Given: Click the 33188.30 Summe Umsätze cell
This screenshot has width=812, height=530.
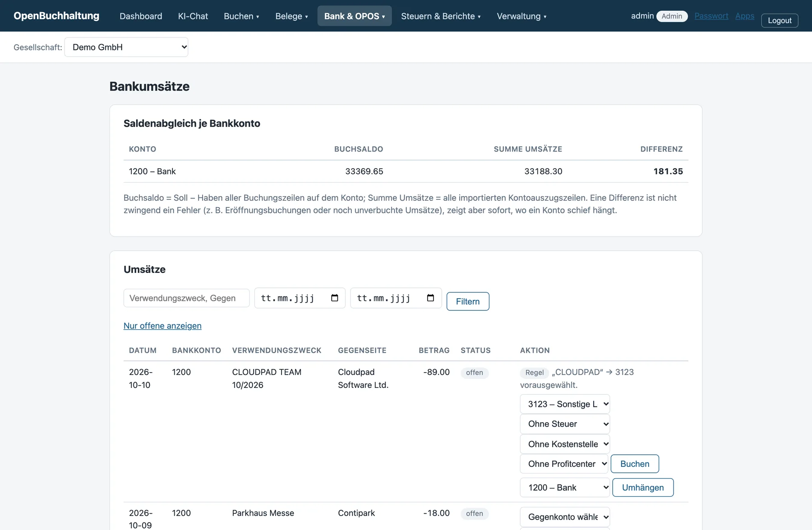Looking at the screenshot, I should click(543, 171).
